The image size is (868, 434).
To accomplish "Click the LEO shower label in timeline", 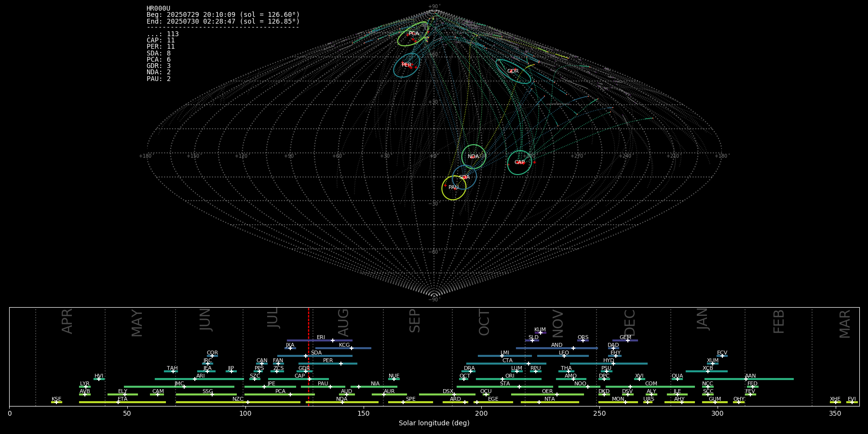I will tap(564, 353).
